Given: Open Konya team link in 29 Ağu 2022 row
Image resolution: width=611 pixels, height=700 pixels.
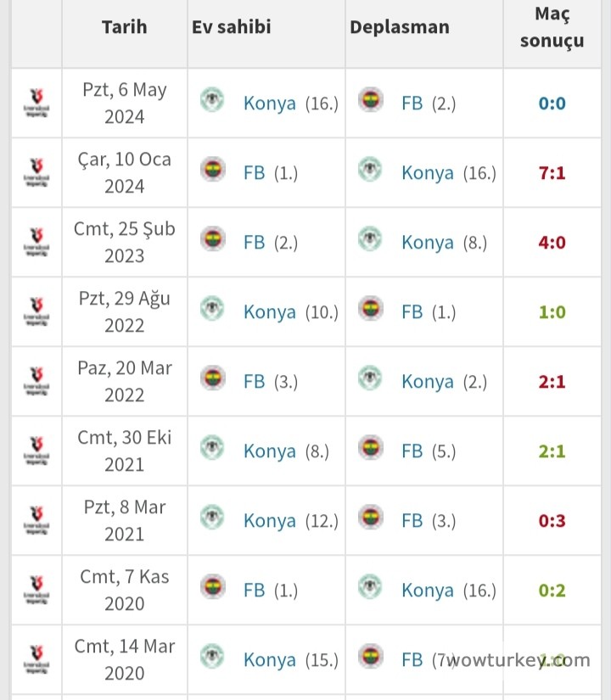Looking at the screenshot, I should (270, 312).
